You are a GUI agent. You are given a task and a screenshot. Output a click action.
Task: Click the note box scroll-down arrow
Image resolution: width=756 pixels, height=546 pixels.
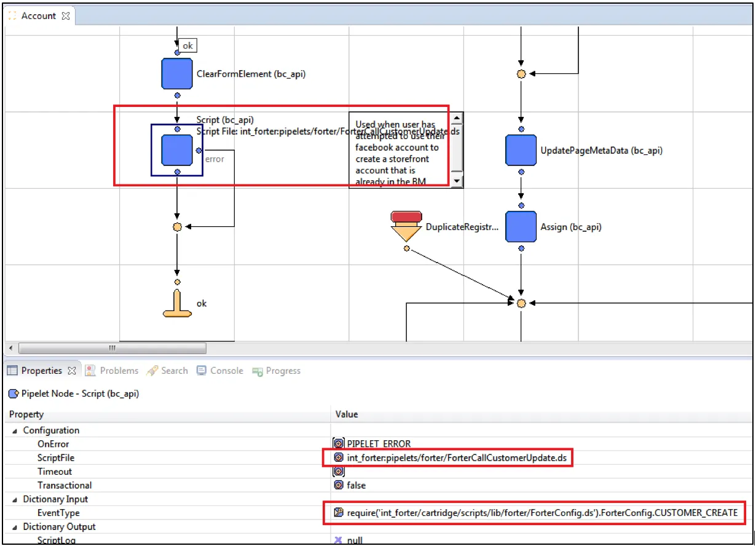point(457,181)
